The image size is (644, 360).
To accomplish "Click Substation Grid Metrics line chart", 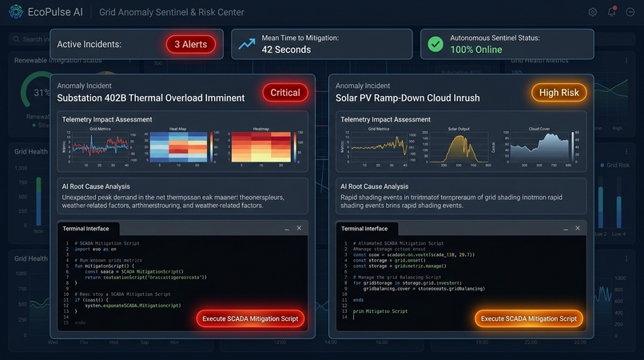I will click(100, 146).
